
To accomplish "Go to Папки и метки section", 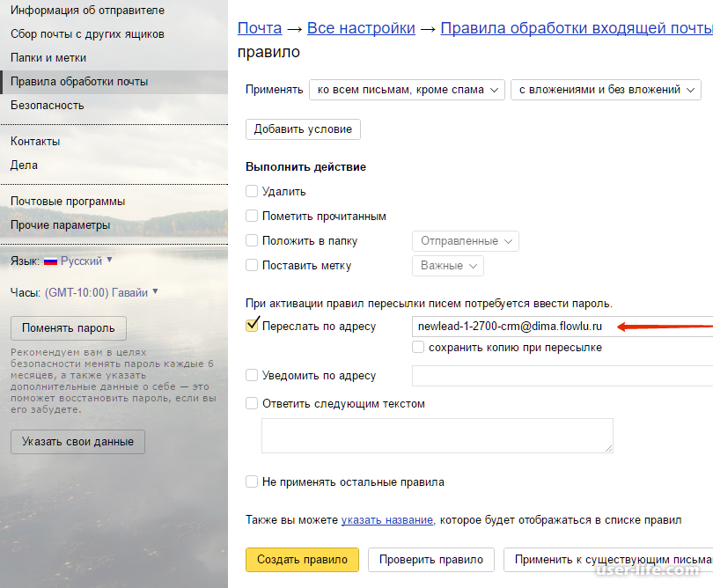I will pos(48,58).
